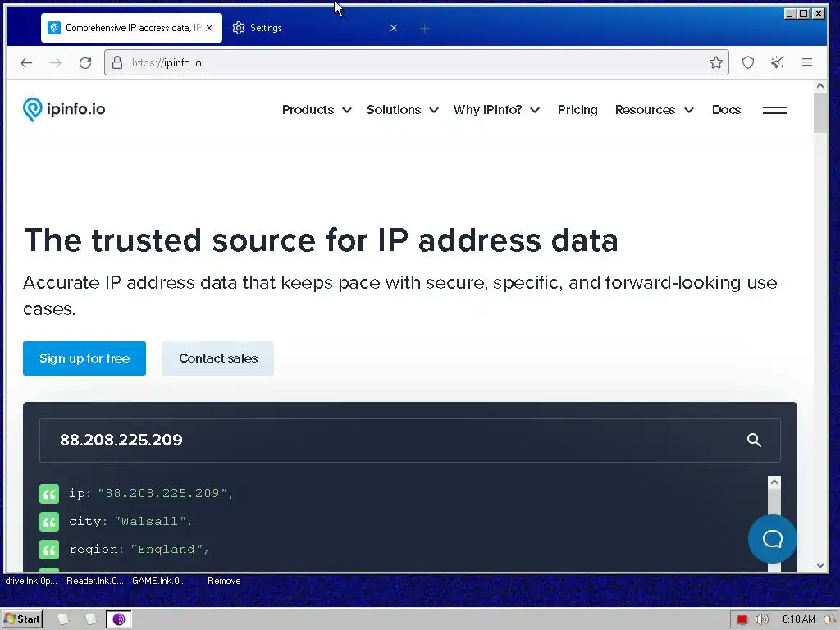Reload the page with the refresh icon
The width and height of the screenshot is (840, 630).
click(x=85, y=62)
